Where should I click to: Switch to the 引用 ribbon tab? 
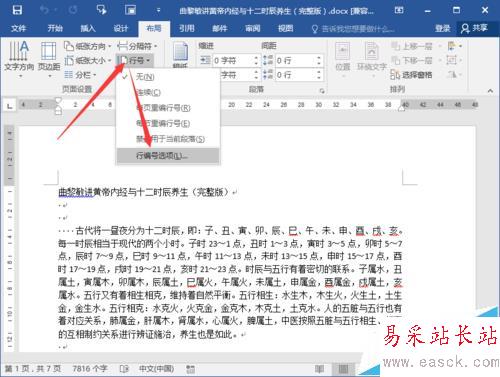point(187,28)
